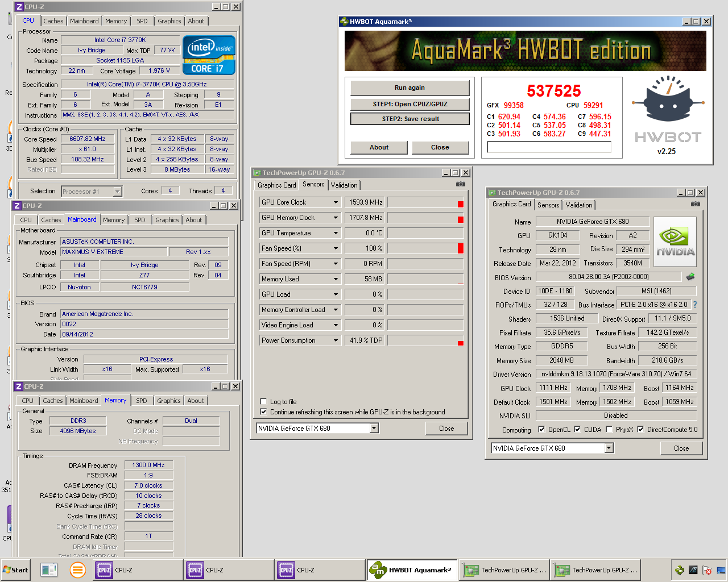Viewport: 728px width, 582px height.
Task: Click the empty text field below AquaMark scores
Action: click(549, 147)
